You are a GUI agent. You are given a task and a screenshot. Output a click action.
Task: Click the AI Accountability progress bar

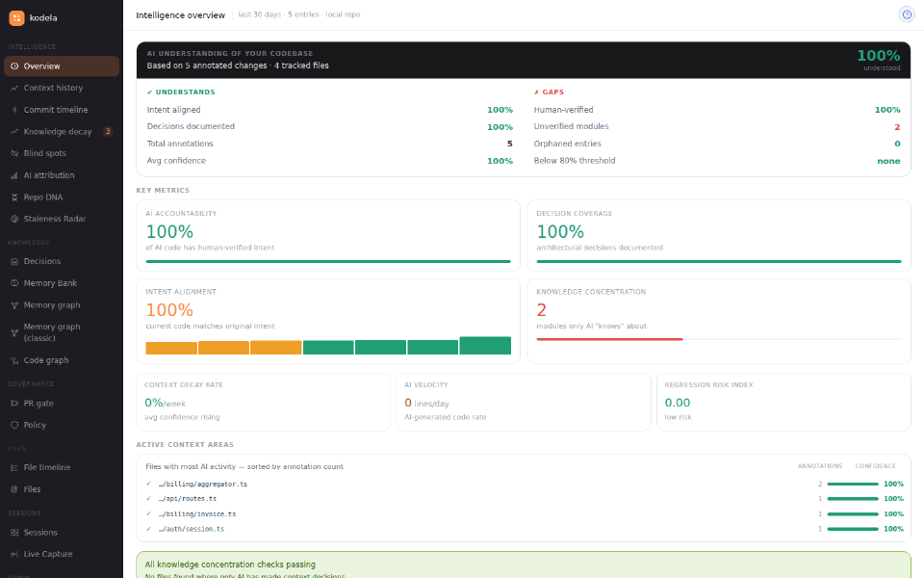pyautogui.click(x=328, y=261)
